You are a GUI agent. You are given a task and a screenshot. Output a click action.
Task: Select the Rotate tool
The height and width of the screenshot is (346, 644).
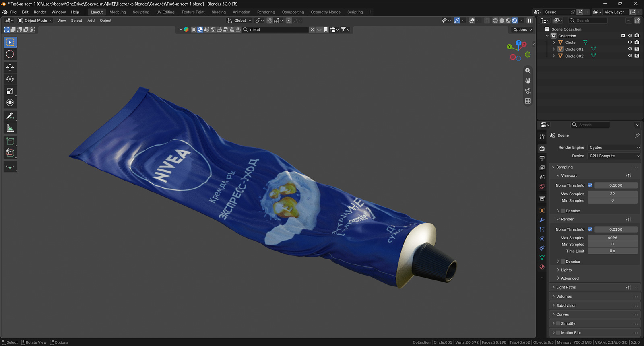(x=10, y=79)
